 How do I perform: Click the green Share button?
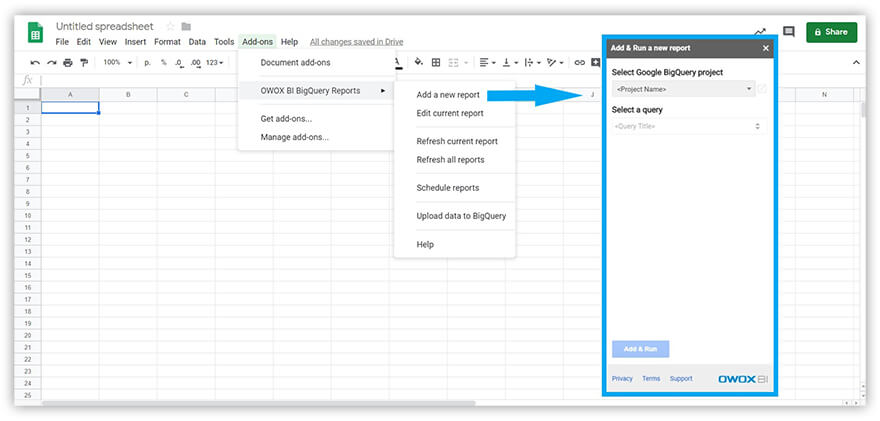pyautogui.click(x=831, y=32)
